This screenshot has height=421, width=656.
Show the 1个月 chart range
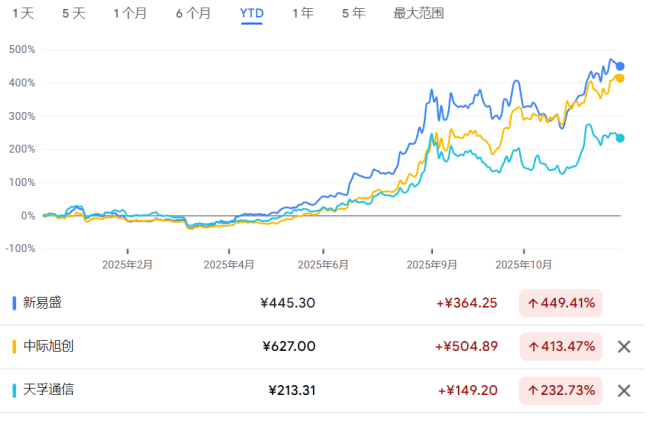(x=130, y=14)
